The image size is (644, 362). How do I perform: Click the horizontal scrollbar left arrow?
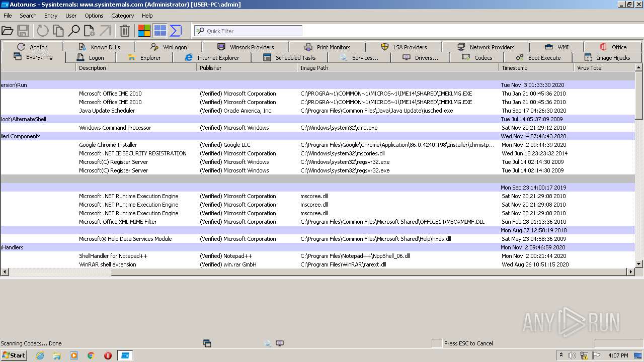click(x=5, y=271)
